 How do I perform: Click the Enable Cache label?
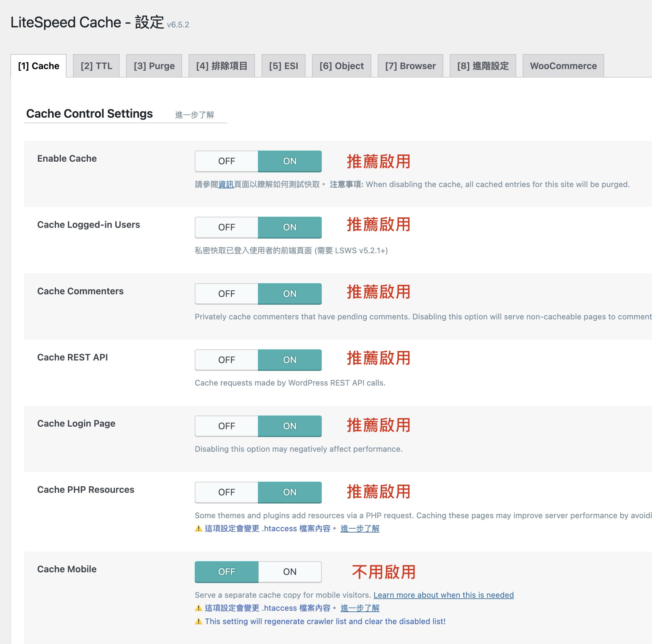point(67,158)
